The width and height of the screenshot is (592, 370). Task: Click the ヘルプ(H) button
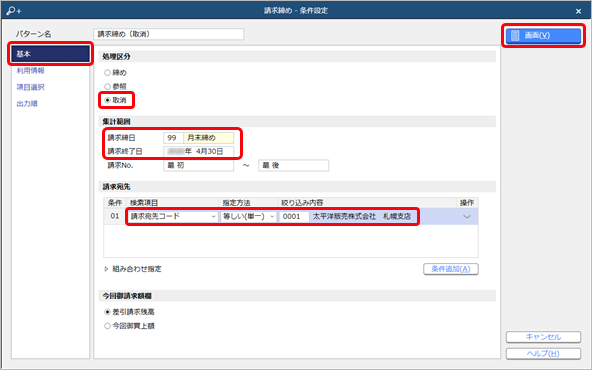[x=543, y=353]
